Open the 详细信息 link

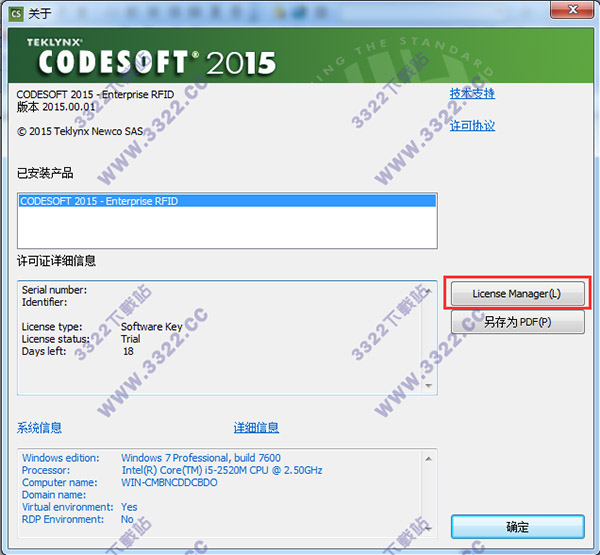pyautogui.click(x=256, y=428)
